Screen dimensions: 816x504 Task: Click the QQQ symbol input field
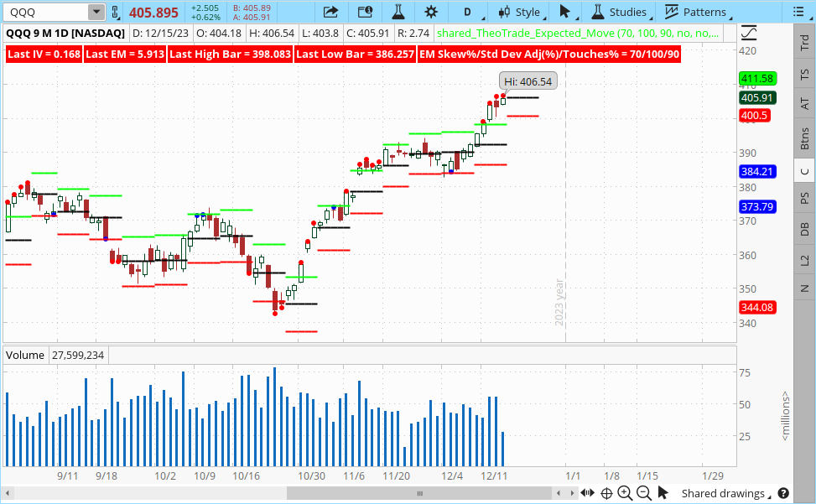[45, 12]
